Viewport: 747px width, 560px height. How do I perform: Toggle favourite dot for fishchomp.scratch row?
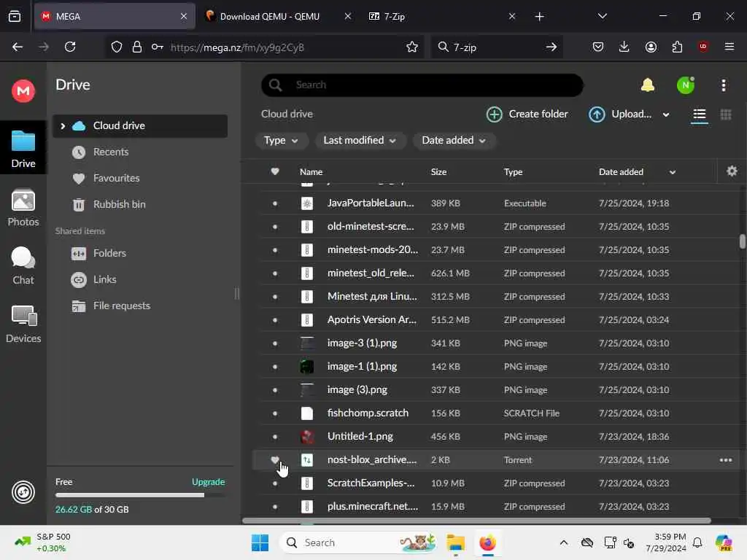[x=275, y=413]
